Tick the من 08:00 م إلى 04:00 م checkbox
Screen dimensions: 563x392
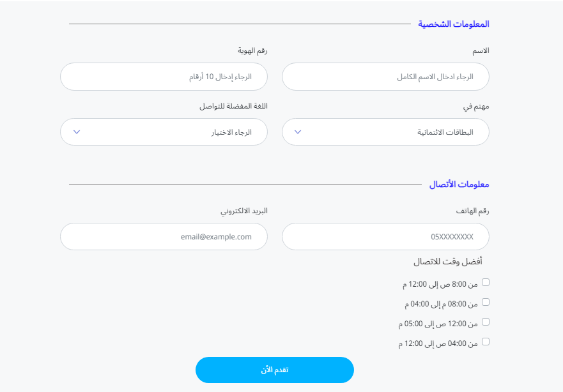click(x=486, y=302)
